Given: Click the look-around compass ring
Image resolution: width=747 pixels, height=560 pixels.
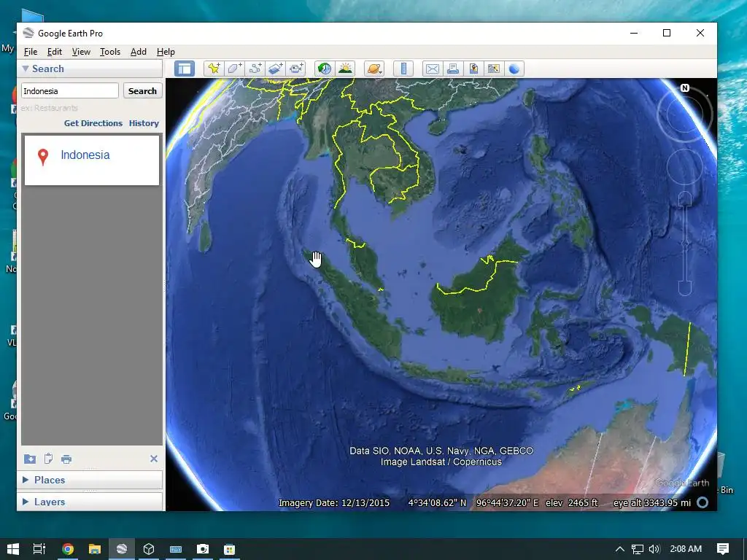Looking at the screenshot, I should 684,114.
